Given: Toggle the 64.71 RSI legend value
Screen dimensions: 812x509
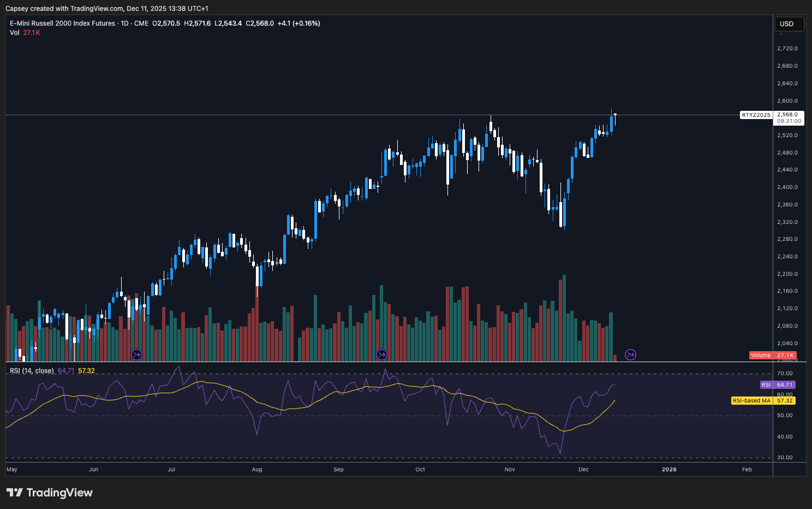Looking at the screenshot, I should [67, 370].
